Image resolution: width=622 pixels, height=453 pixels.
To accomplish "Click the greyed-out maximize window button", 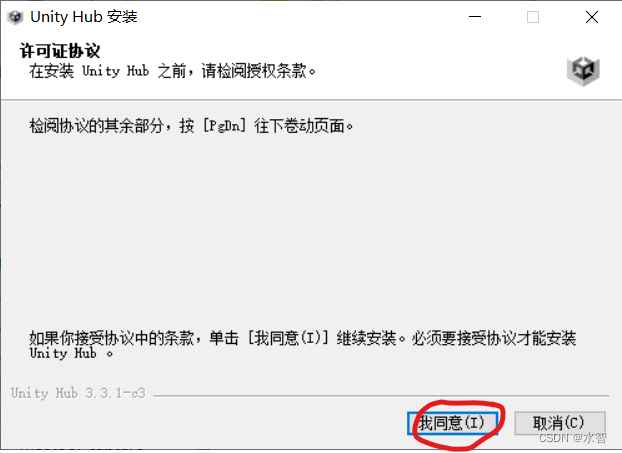I will [533, 17].
